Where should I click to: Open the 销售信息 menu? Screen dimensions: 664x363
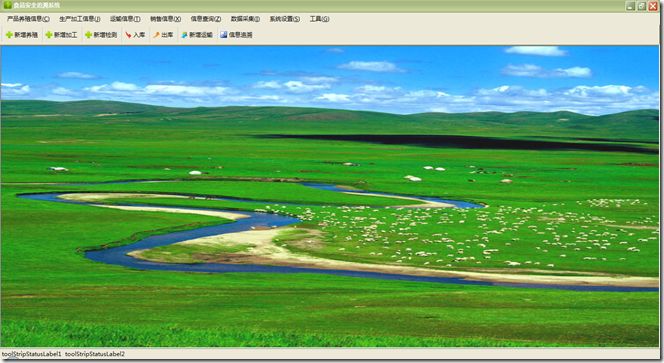[x=165, y=19]
